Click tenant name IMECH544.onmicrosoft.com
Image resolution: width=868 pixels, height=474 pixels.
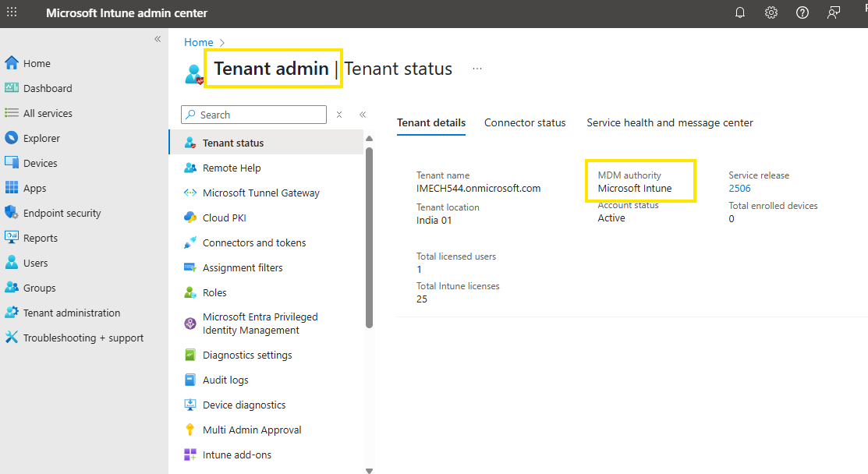[478, 188]
